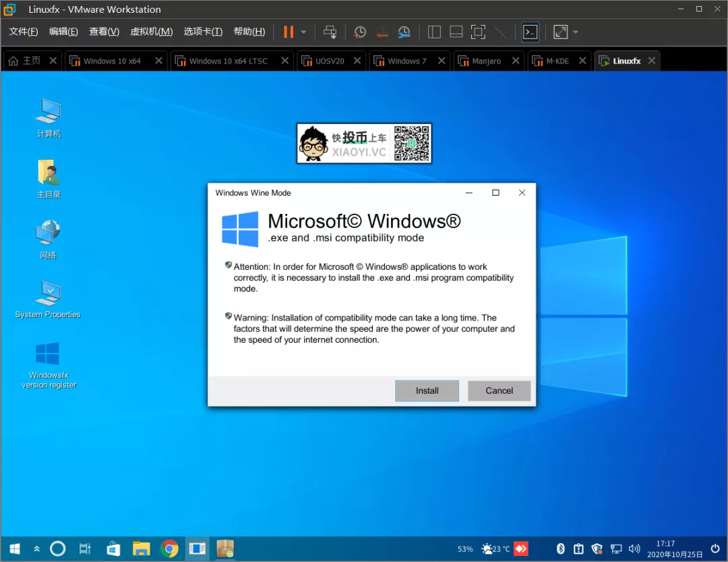Click the 53% indicator on taskbar
This screenshot has height=562, width=728.
point(464,549)
